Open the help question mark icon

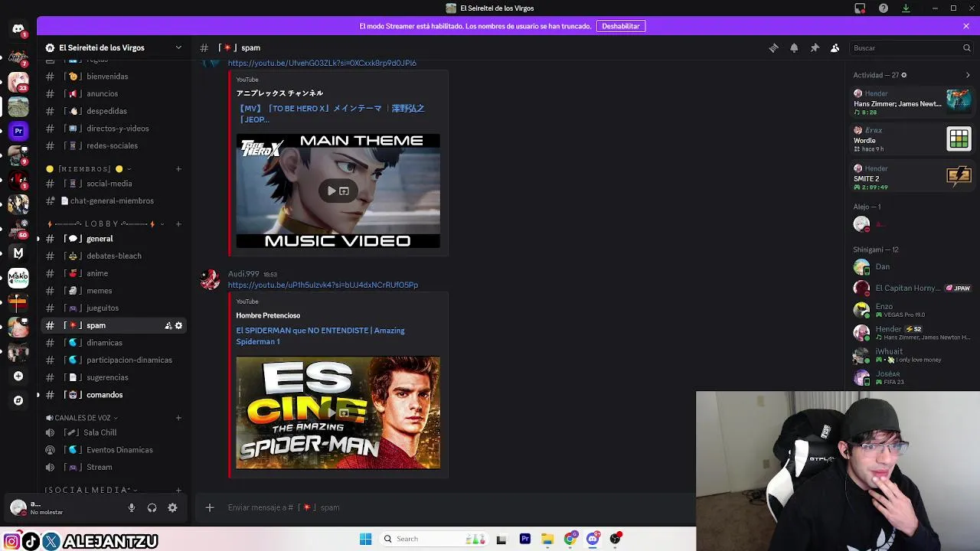(x=884, y=8)
